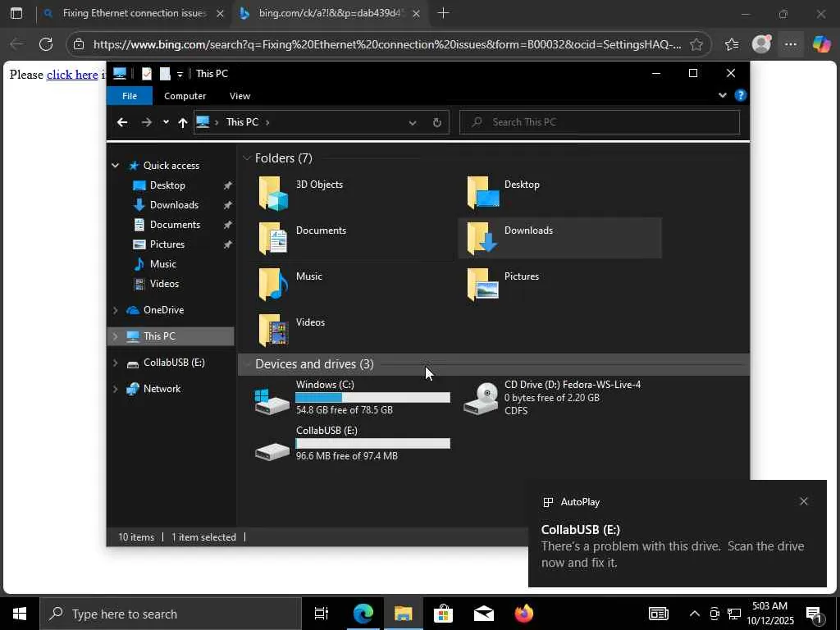The height and width of the screenshot is (630, 840).
Task: Open Customize Quick Access Toolbar dropdown
Action: pyautogui.click(x=180, y=74)
